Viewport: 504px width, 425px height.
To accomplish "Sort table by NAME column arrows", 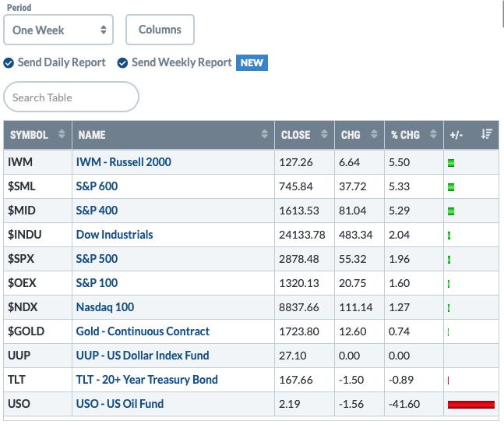I will (265, 133).
